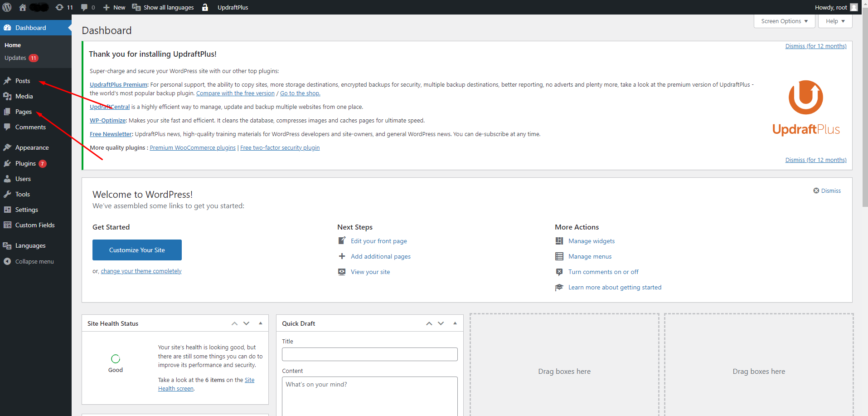Click the Comments bubble icon in sidebar
This screenshot has height=416, width=868.
point(7,127)
